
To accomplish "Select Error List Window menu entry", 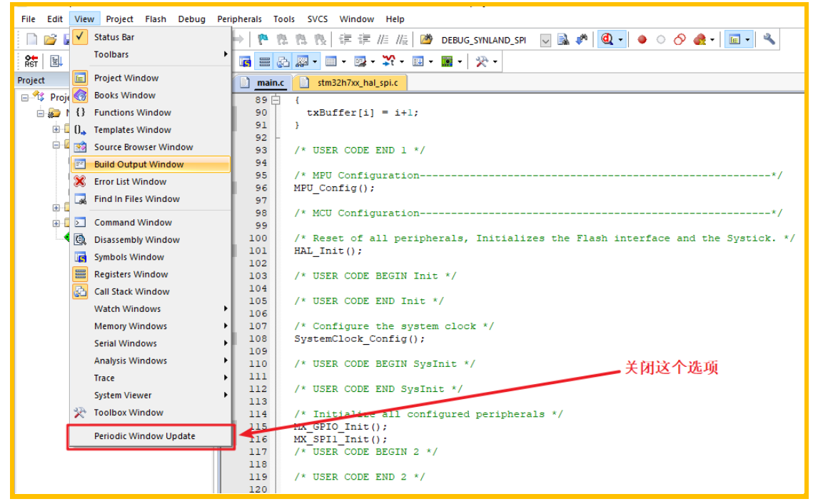I will (151, 181).
